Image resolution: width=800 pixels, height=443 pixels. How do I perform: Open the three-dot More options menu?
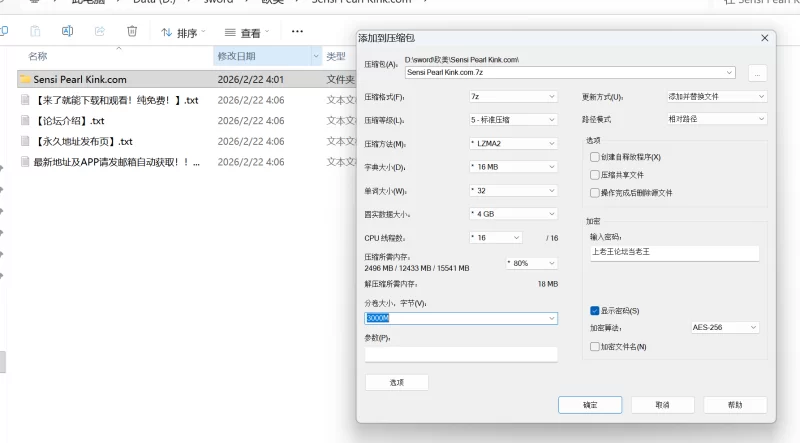tap(297, 32)
